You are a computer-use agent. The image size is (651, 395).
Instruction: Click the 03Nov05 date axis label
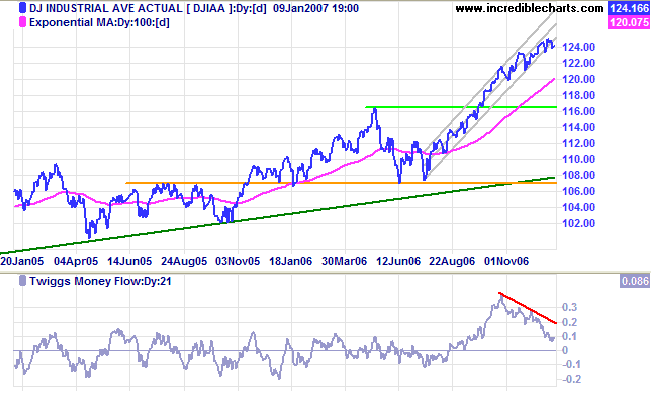(x=237, y=261)
